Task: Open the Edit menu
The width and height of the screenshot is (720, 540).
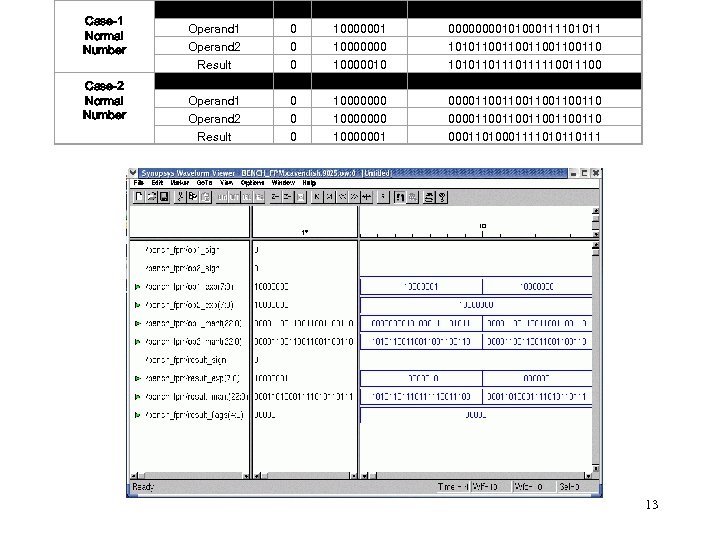Action: (x=157, y=183)
